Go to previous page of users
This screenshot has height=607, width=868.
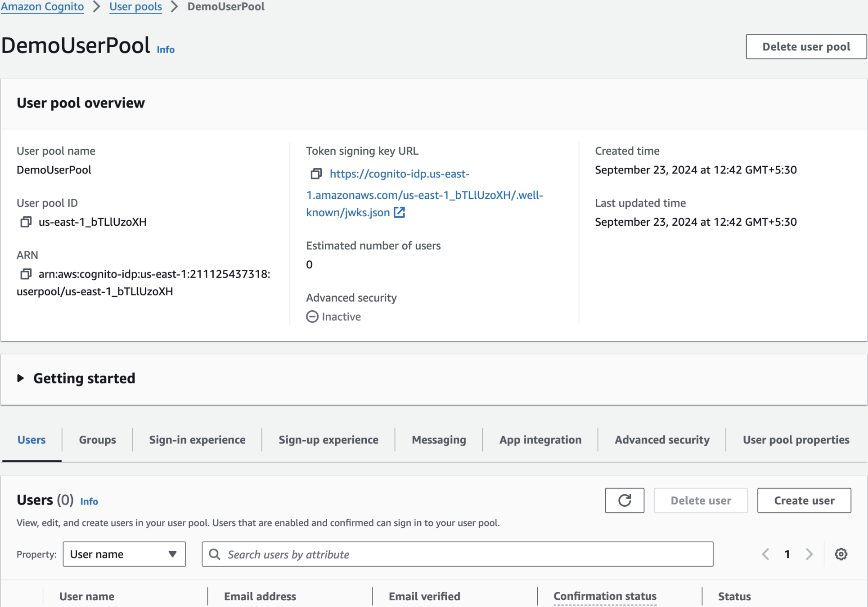(765, 554)
